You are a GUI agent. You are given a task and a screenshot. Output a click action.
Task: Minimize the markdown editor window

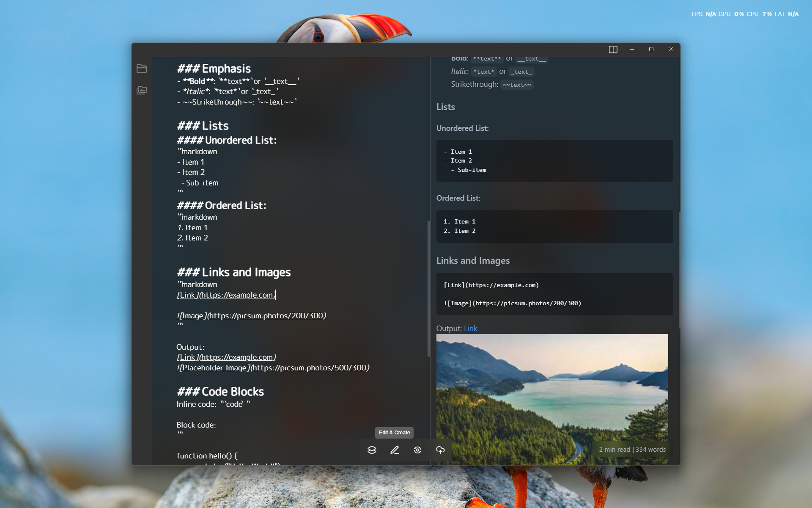632,50
